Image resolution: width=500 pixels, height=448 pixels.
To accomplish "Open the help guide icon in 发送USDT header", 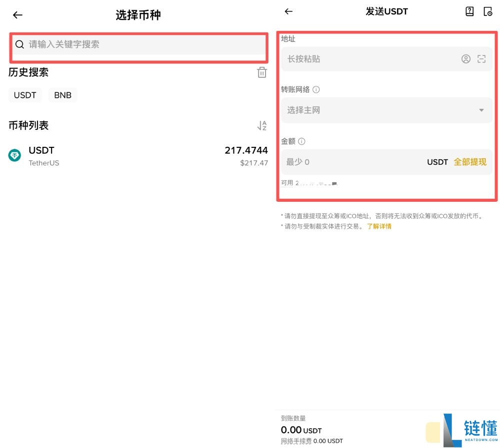I will click(x=469, y=11).
